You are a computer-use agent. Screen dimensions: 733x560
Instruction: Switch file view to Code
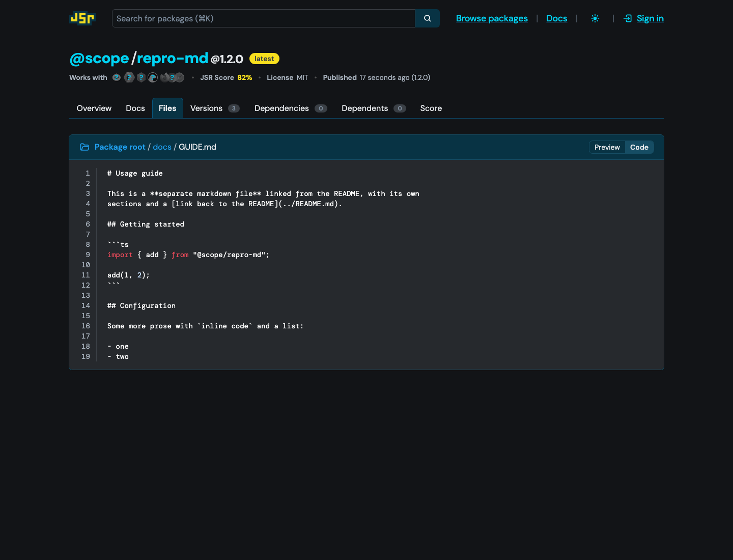(x=639, y=147)
